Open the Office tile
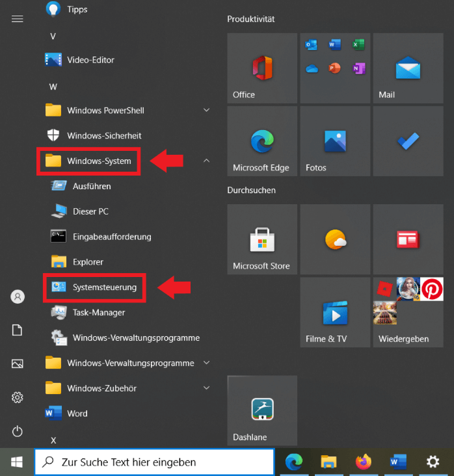Viewport: 454px width, 476px height. tap(262, 68)
